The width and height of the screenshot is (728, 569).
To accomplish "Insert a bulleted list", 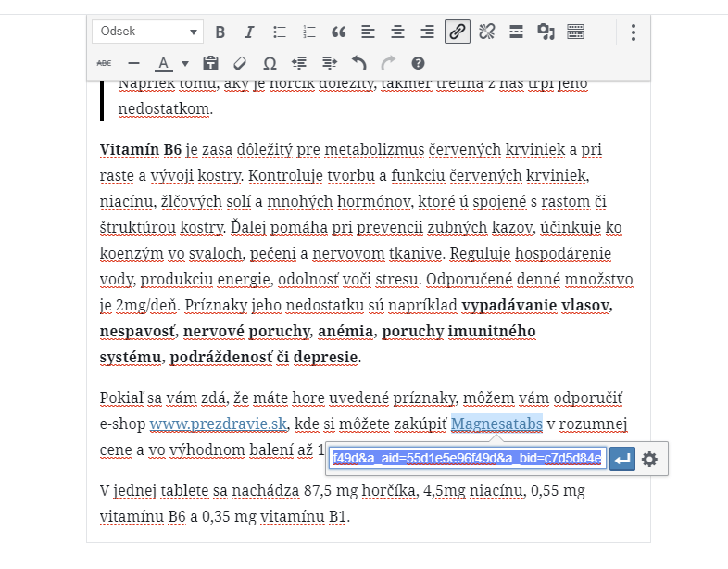I will 280,32.
